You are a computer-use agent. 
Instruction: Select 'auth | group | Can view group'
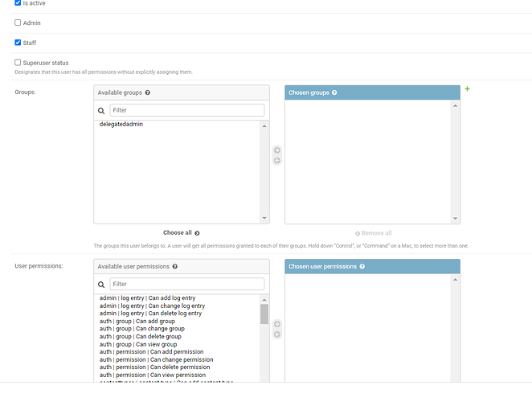pyautogui.click(x=138, y=344)
